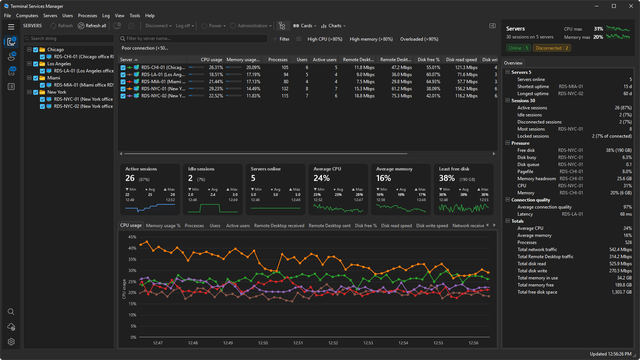The width and height of the screenshot is (640, 360).
Task: Click the icon above the sidebar settings gear
Action: tap(11, 327)
